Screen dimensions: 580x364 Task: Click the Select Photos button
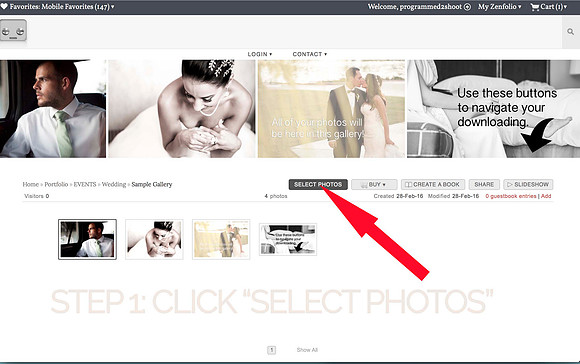[x=318, y=184]
